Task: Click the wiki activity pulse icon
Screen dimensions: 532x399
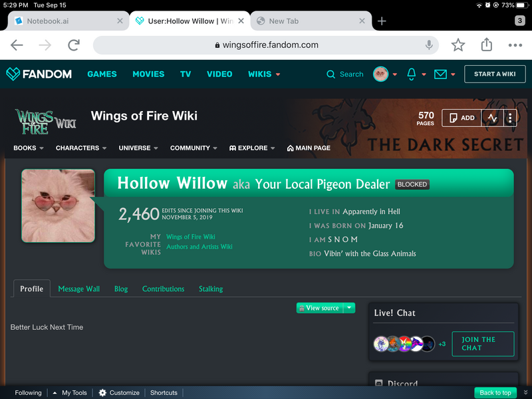Action: tap(492, 118)
